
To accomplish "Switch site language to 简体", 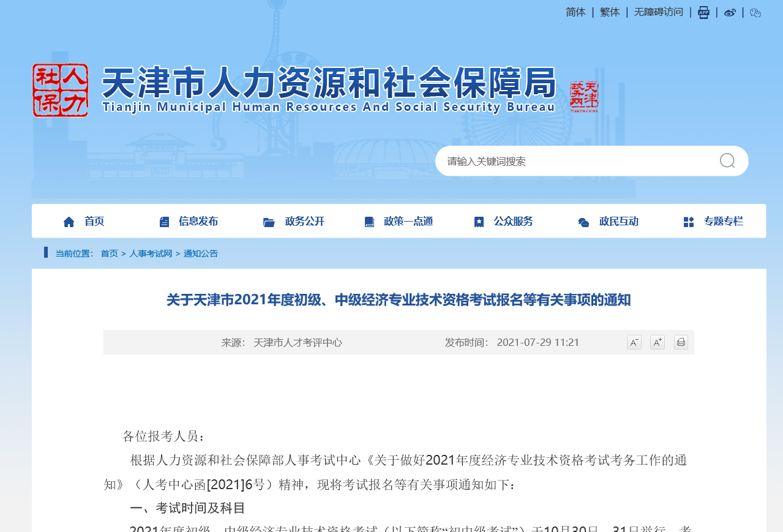I will click(575, 12).
